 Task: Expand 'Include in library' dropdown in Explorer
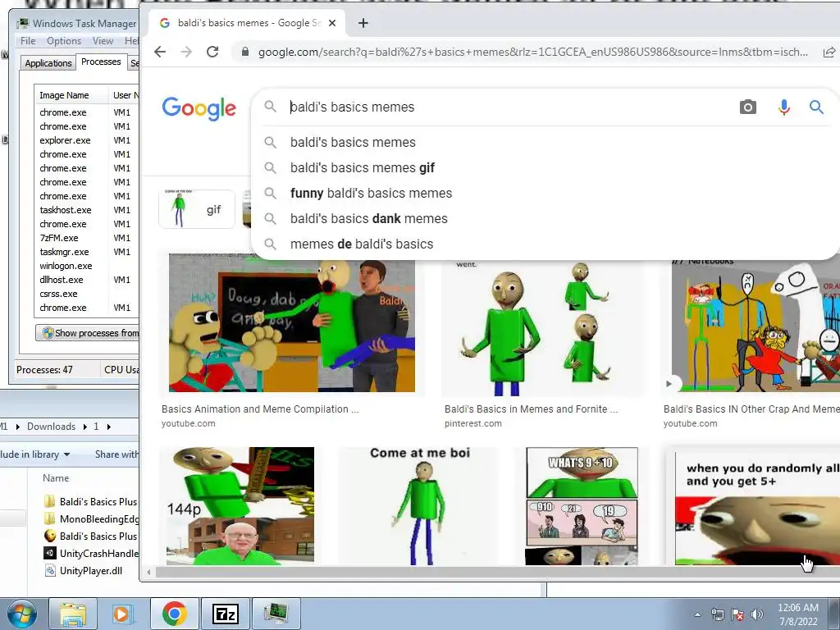34,454
